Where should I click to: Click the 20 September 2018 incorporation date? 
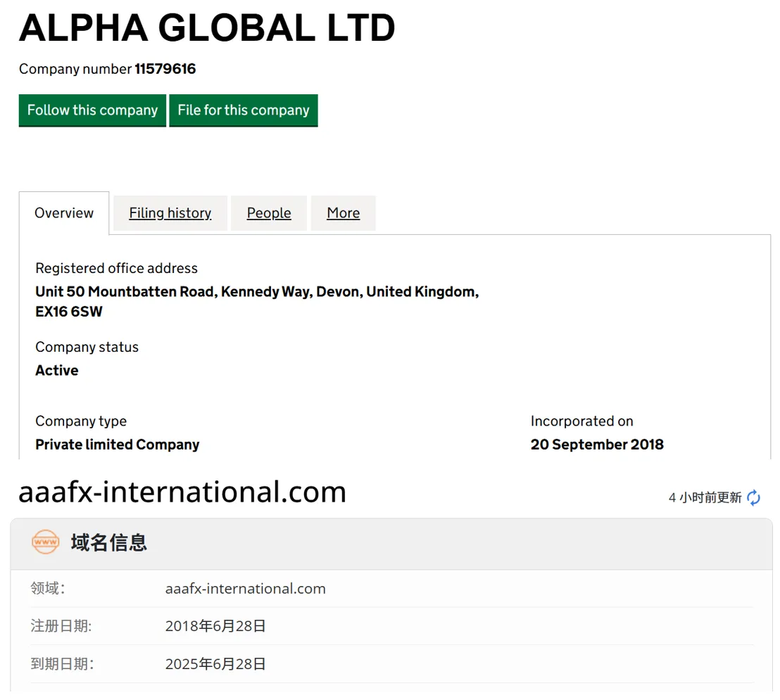pyautogui.click(x=597, y=445)
